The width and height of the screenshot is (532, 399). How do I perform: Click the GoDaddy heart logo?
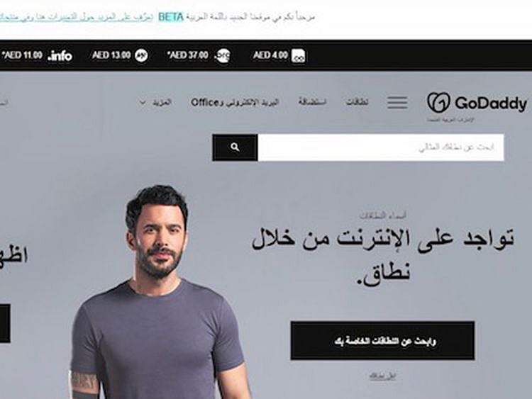pos(438,102)
